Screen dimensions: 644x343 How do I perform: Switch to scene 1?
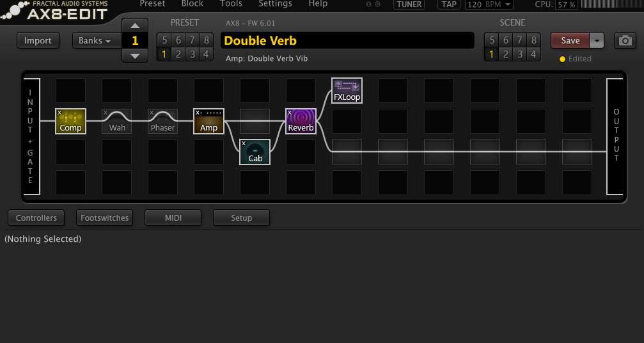pyautogui.click(x=491, y=54)
